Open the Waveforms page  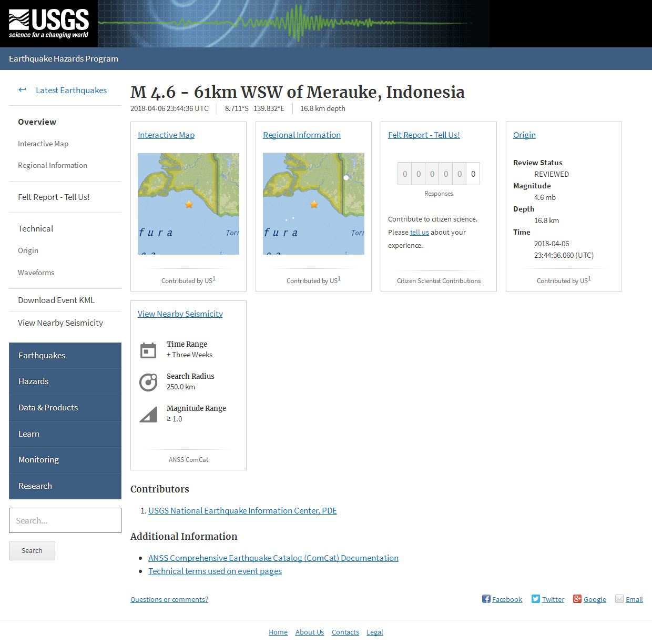point(36,272)
